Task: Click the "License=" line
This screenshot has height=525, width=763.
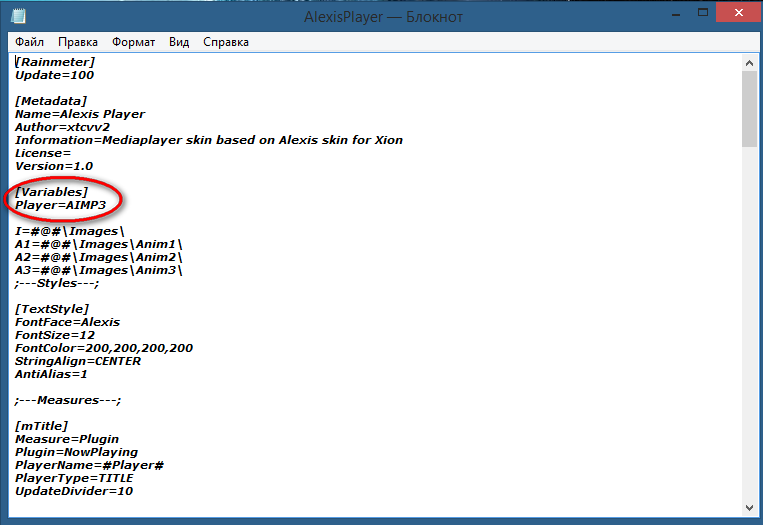Action: click(43, 153)
